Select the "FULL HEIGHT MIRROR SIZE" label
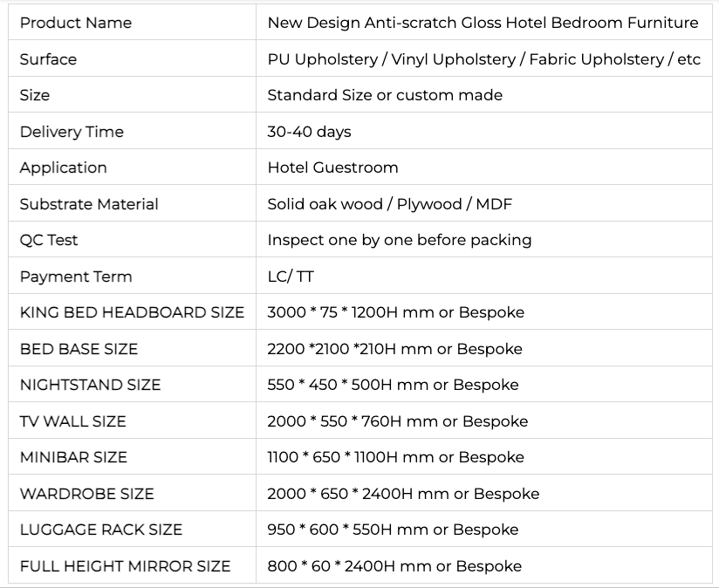719x588 pixels. coord(125,566)
